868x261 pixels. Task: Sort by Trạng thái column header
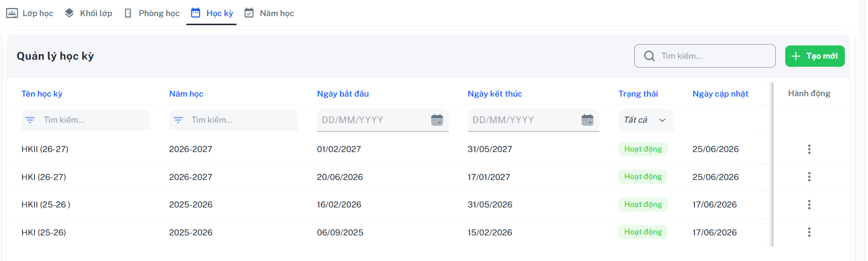[638, 94]
